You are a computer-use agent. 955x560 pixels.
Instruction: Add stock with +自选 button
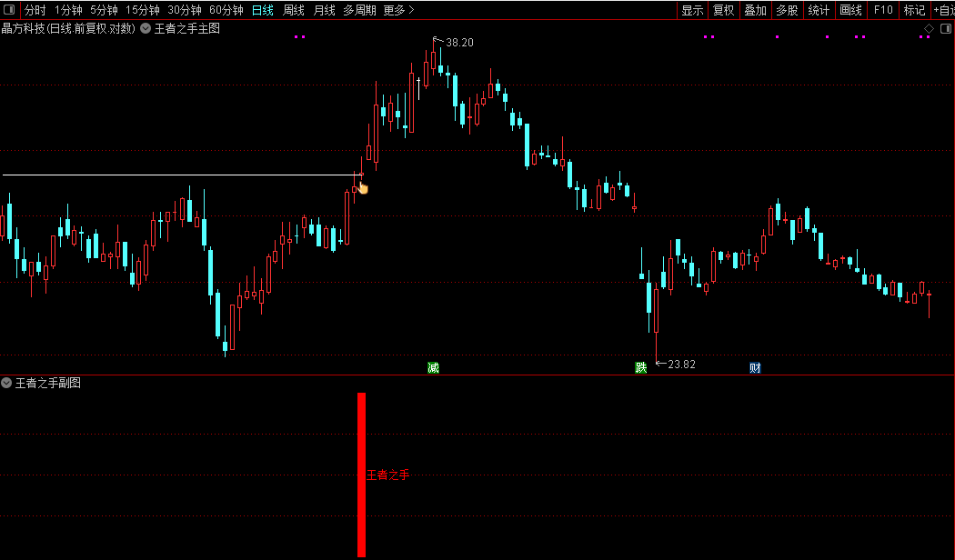[943, 10]
